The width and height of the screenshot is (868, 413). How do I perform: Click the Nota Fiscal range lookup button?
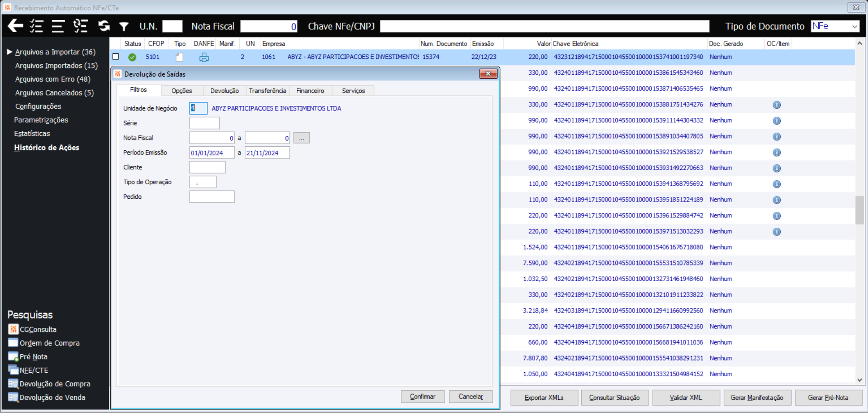point(301,138)
